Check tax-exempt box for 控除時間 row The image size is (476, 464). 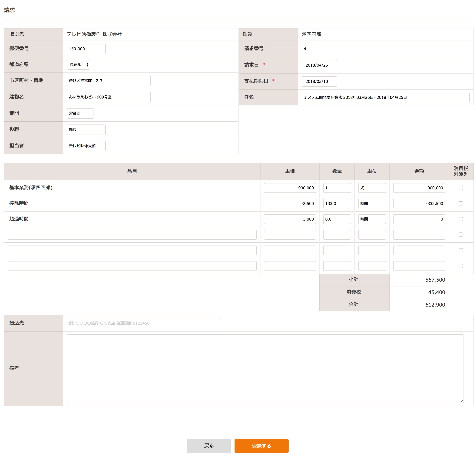tap(460, 203)
